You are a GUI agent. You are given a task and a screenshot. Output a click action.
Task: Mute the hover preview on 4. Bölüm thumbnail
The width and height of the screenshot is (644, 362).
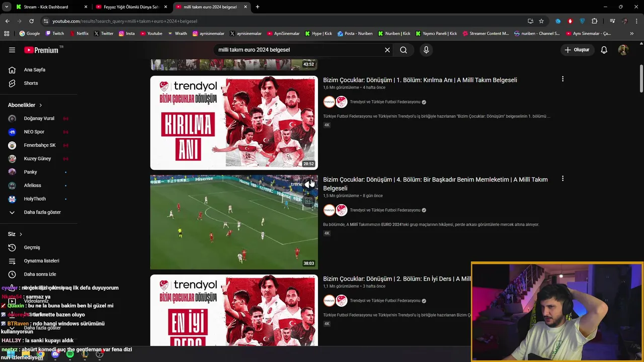click(x=308, y=185)
